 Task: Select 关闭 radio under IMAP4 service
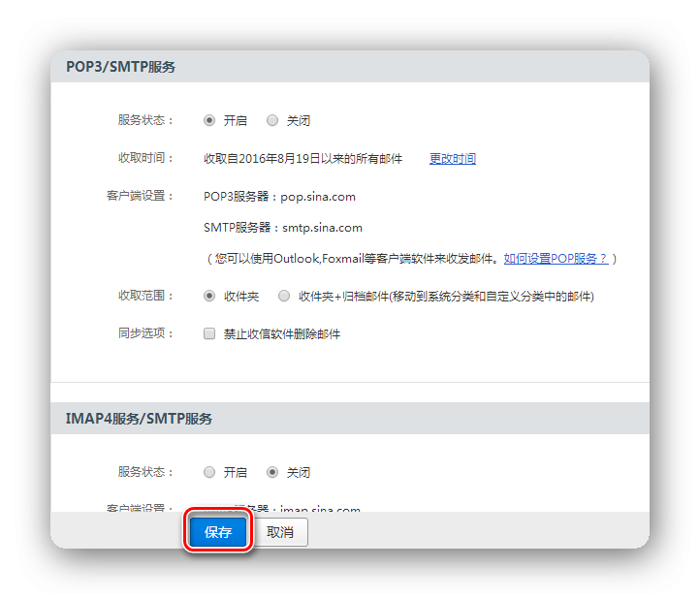(x=272, y=473)
